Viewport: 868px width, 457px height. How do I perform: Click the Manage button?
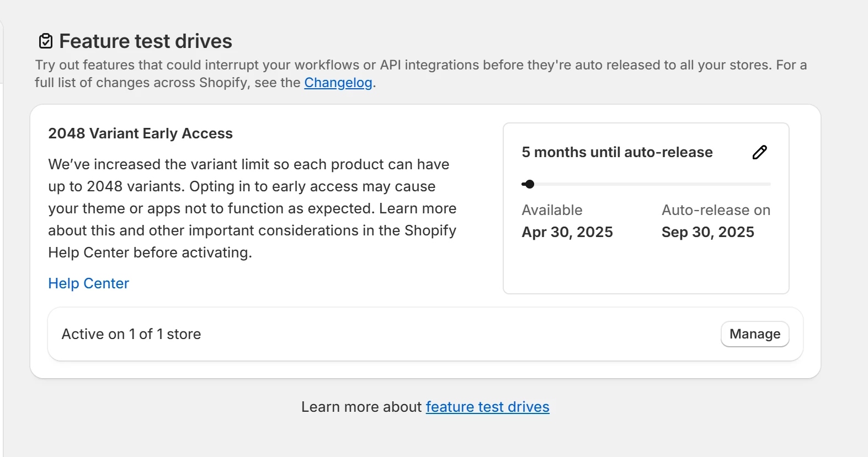(754, 334)
